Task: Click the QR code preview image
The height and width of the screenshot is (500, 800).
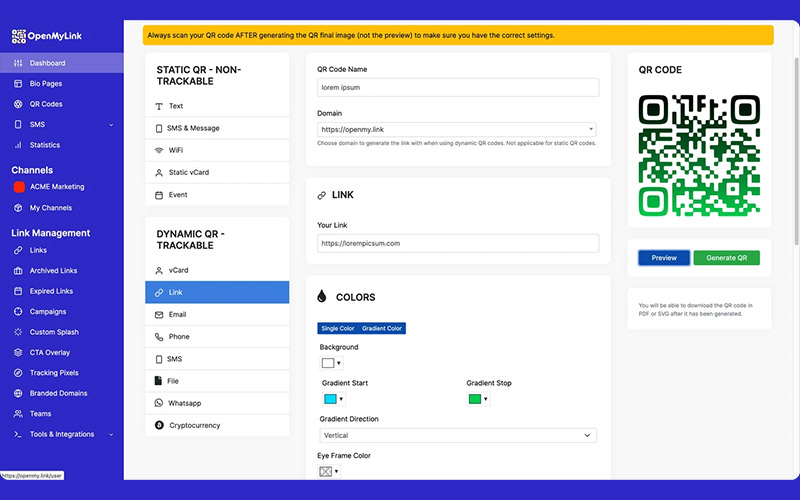Action: 699,155
